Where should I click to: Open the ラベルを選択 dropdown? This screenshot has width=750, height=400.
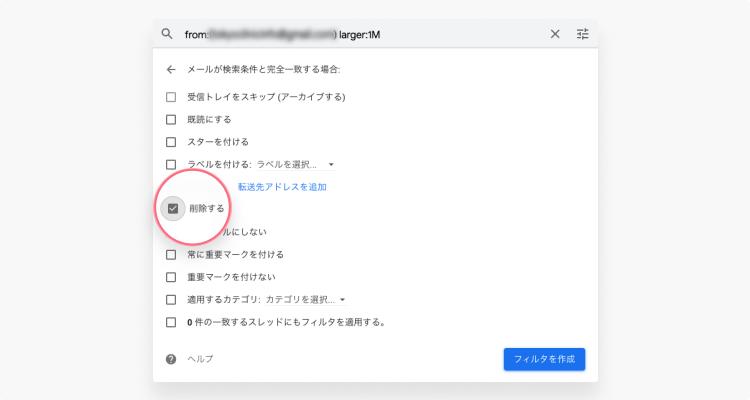click(x=296, y=165)
